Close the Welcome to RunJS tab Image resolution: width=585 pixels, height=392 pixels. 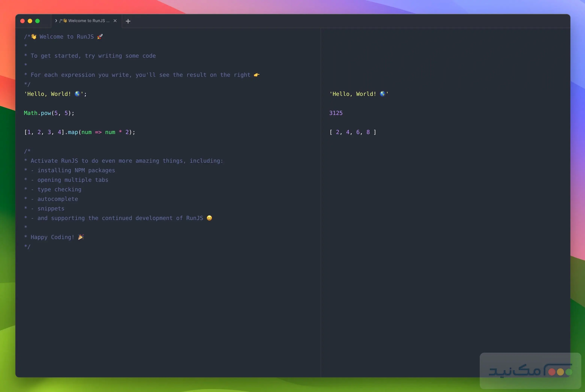(115, 21)
